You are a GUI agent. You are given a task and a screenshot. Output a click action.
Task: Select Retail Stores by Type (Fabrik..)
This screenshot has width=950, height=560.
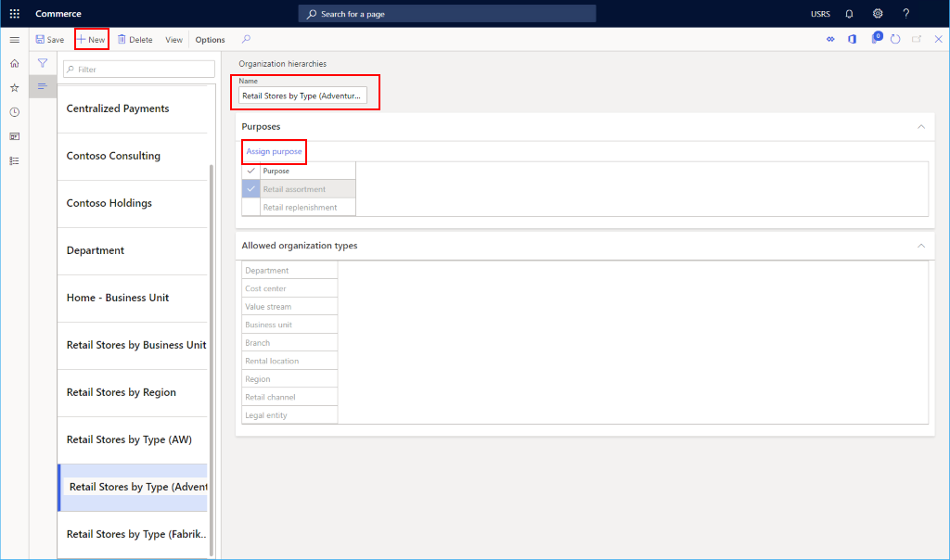click(x=132, y=534)
